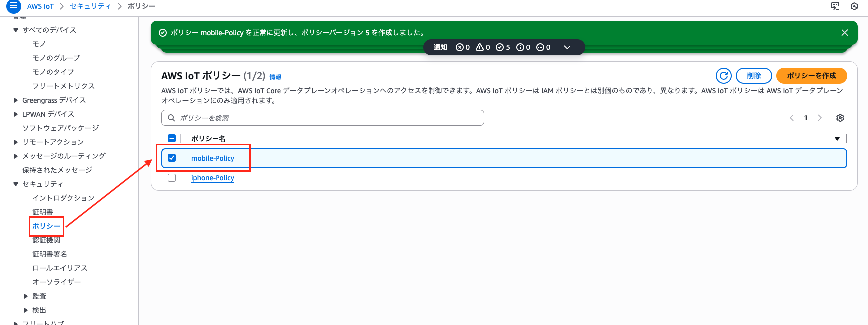Expand the LPWAN デバイス section
This screenshot has width=868, height=325.
16,114
